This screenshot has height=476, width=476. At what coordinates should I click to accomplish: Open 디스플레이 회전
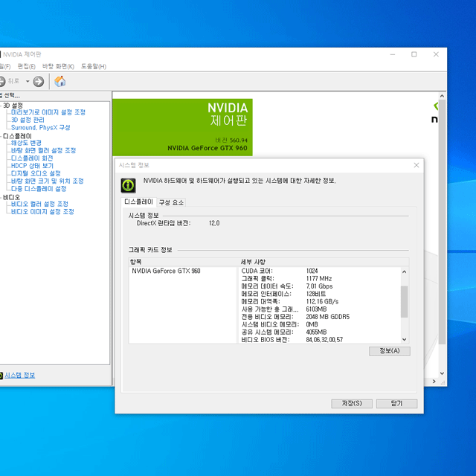[x=32, y=158]
